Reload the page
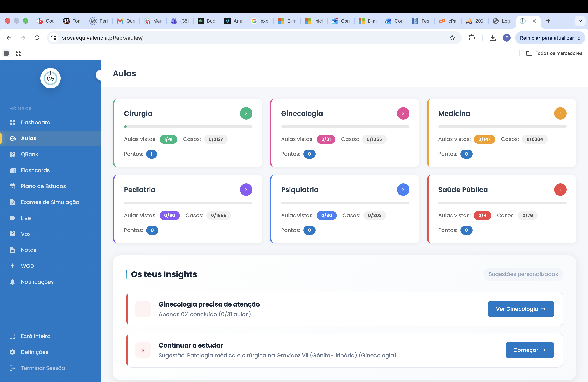 (x=37, y=38)
